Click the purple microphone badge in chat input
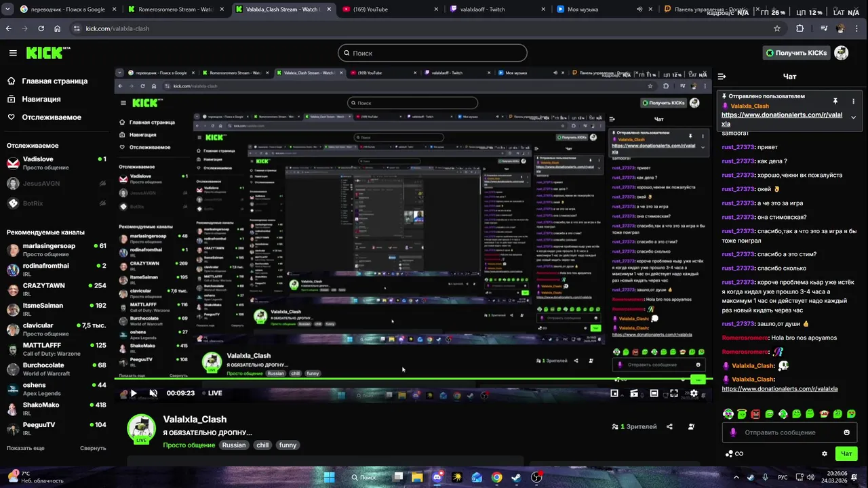 (x=733, y=432)
